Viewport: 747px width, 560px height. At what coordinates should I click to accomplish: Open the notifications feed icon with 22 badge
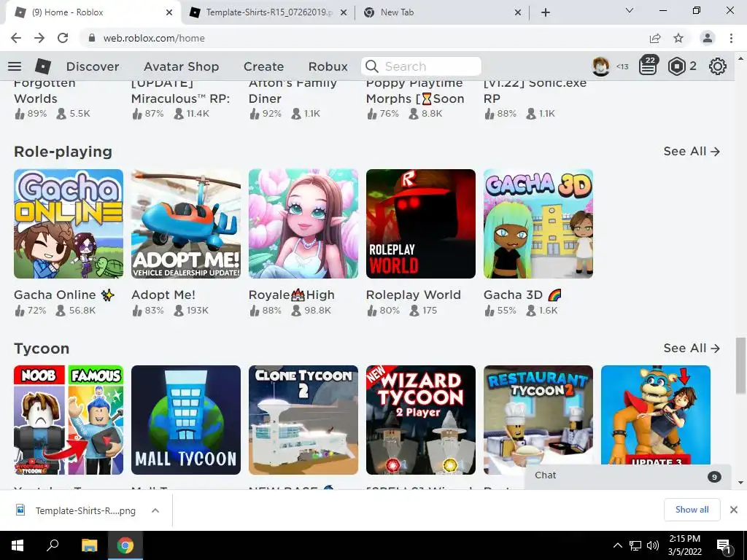[648, 66]
